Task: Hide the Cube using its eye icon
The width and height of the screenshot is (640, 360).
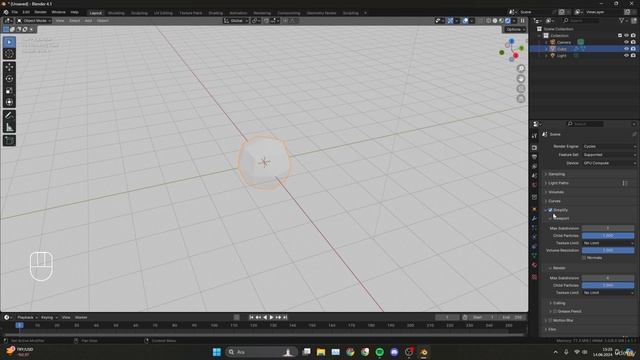Action: coord(626,49)
